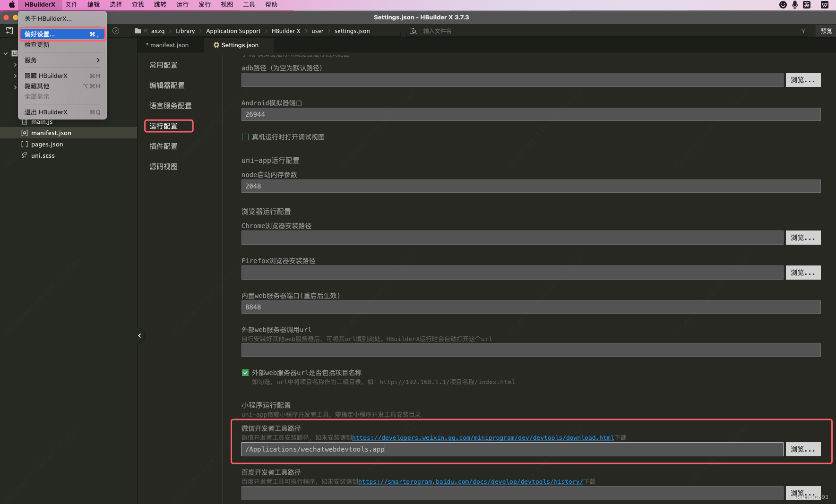Click 浏览... button for Chrome路径
The height and width of the screenshot is (504, 836).
[x=803, y=238]
